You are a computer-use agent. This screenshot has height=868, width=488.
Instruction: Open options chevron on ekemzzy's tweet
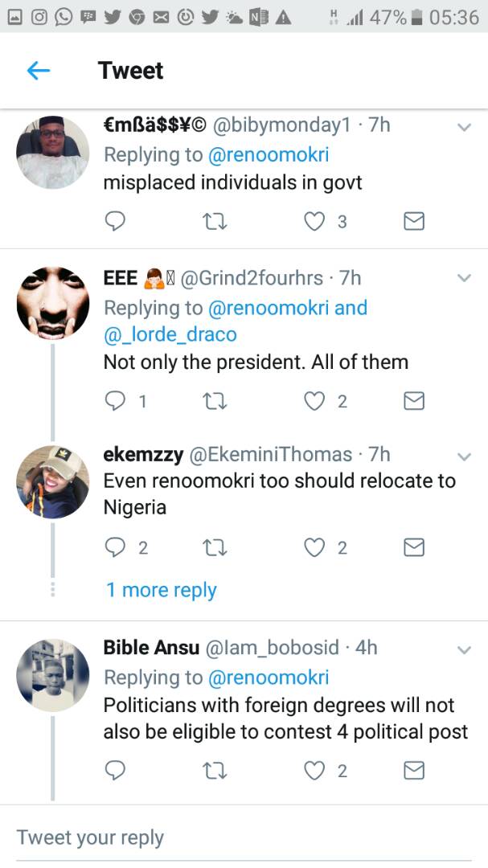(464, 456)
